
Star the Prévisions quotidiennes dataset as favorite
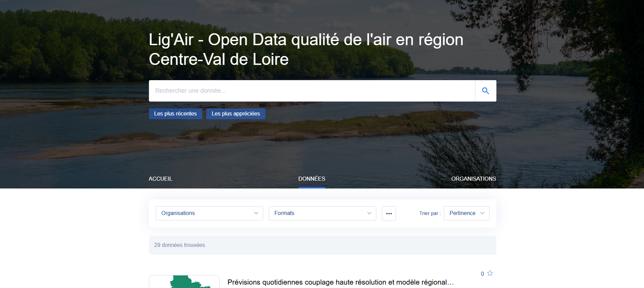[x=490, y=273]
